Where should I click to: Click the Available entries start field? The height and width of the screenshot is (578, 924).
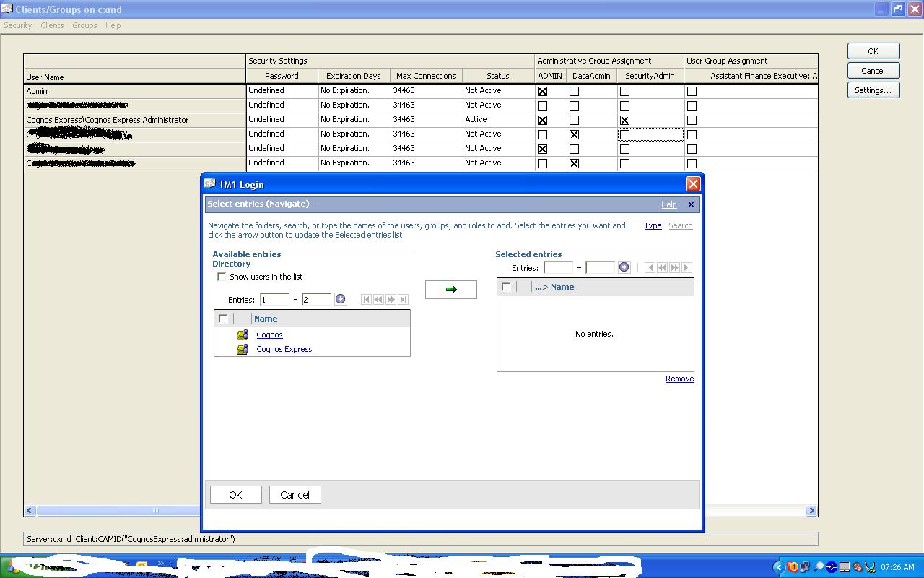(x=274, y=299)
